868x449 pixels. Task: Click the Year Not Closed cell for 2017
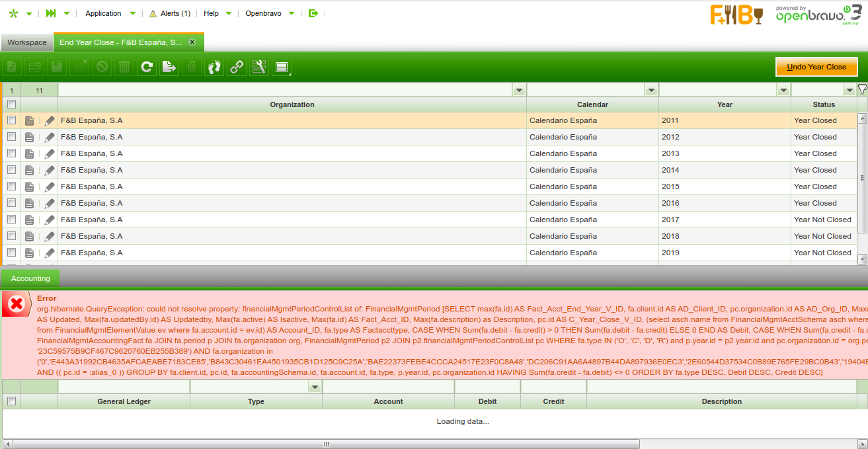pyautogui.click(x=822, y=220)
